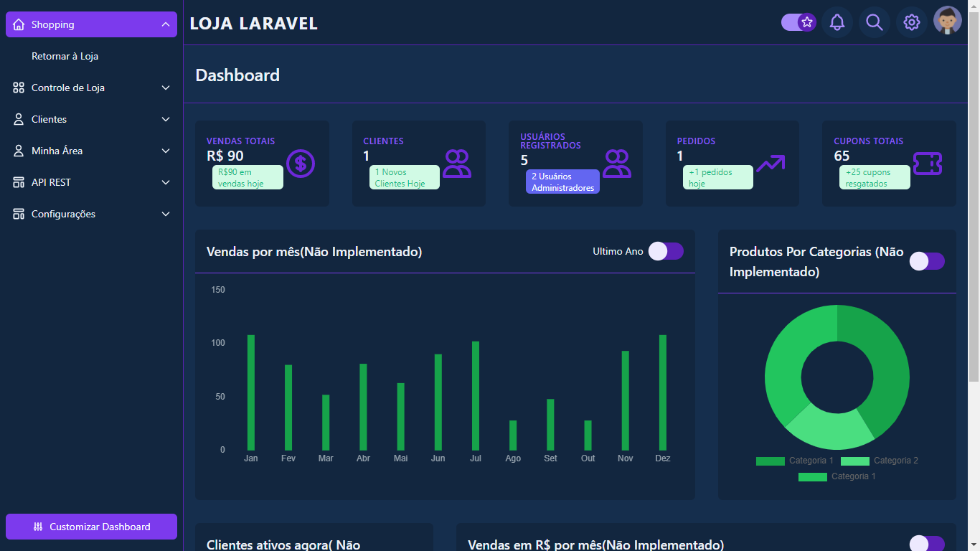
Task: Click the dollar coin icon in Vendas Totais
Action: tap(301, 164)
